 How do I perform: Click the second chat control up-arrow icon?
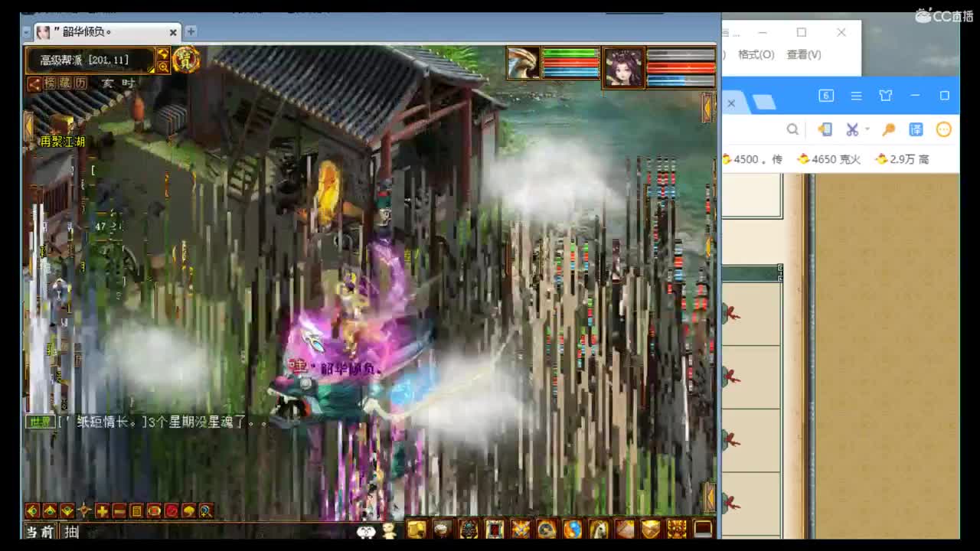(x=50, y=510)
